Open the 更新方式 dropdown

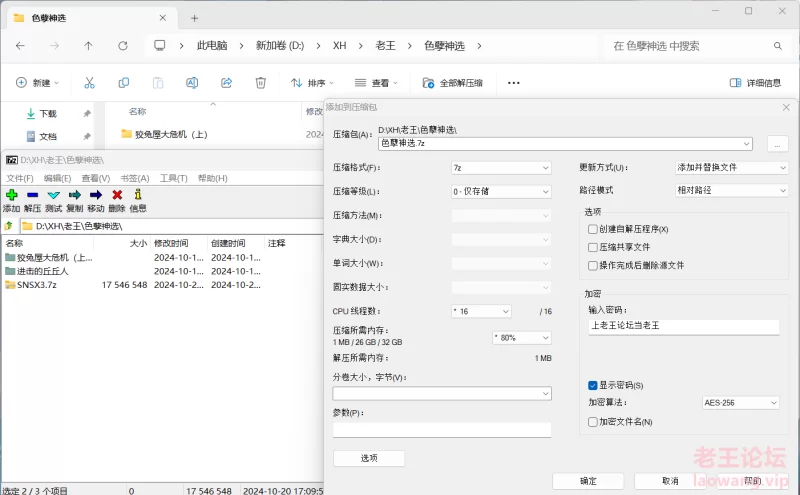[732, 167]
